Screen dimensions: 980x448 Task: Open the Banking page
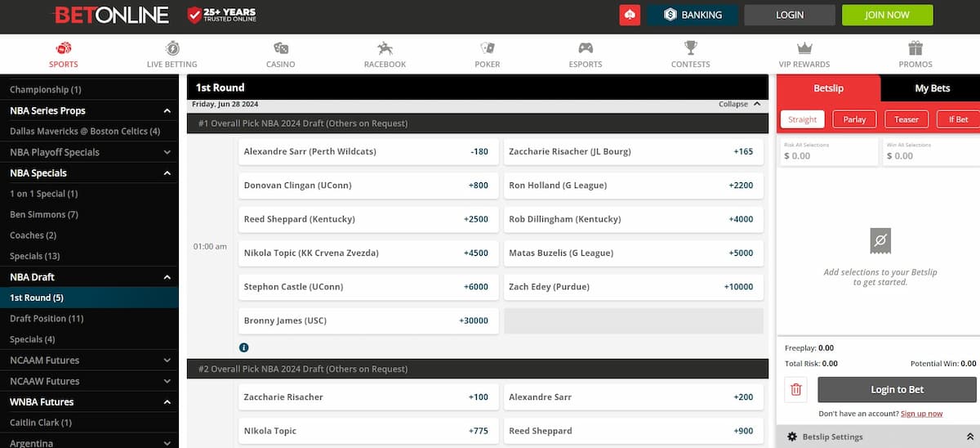[x=693, y=15]
